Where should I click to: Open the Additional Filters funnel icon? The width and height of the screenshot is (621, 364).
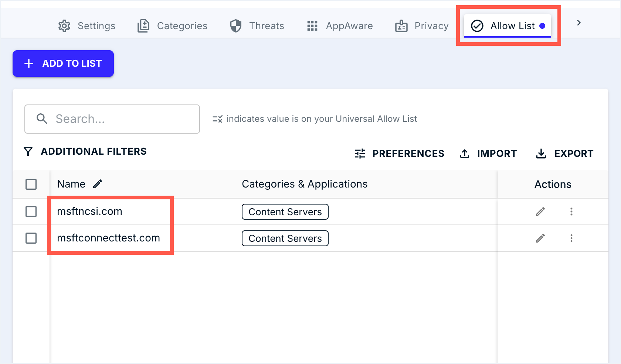coord(28,151)
